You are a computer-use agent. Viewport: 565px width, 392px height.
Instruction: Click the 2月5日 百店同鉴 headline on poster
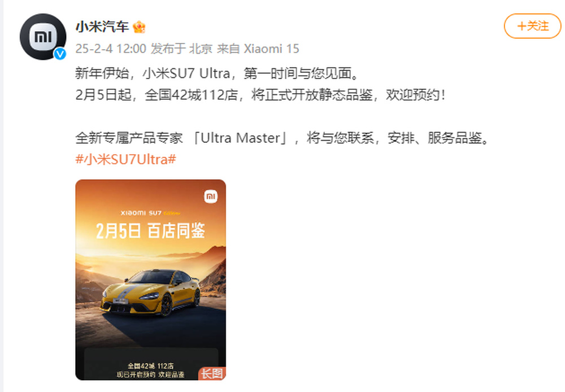pyautogui.click(x=151, y=231)
